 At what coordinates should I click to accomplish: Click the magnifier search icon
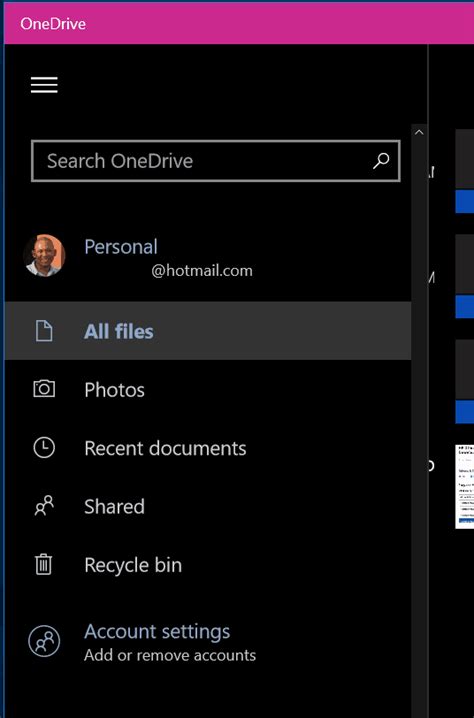(381, 161)
